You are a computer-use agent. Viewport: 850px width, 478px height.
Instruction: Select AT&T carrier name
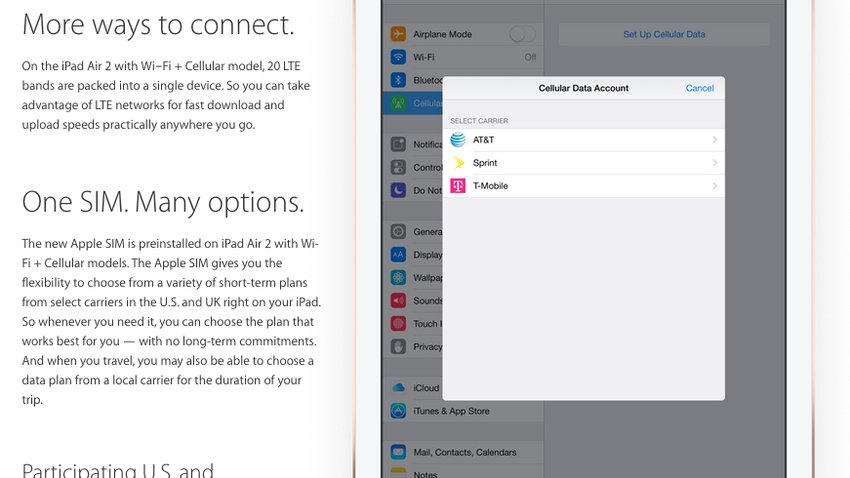(x=484, y=140)
